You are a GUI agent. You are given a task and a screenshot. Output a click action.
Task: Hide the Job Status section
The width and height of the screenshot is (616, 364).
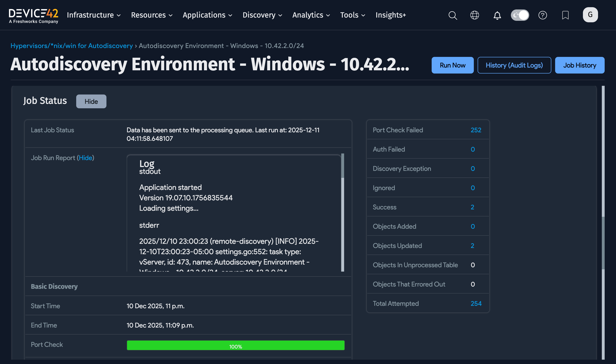(91, 101)
